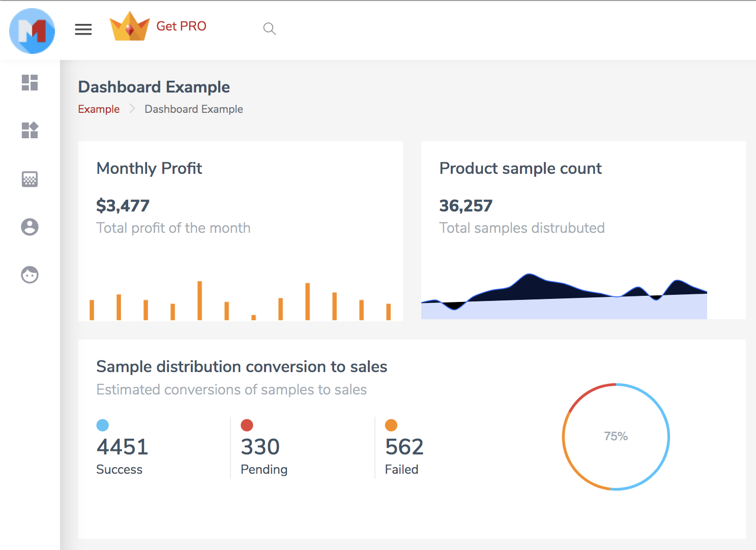Click the Get PRO link

pyautogui.click(x=181, y=26)
